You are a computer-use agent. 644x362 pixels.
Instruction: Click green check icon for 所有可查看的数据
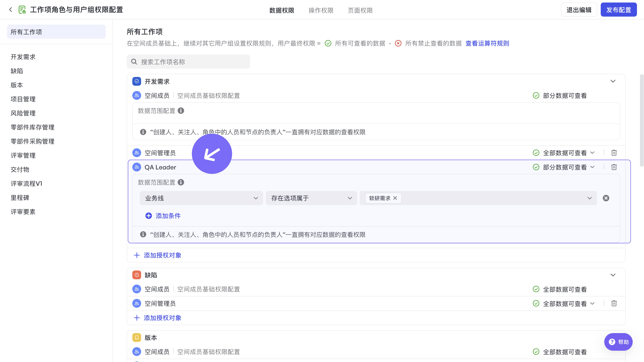[328, 43]
